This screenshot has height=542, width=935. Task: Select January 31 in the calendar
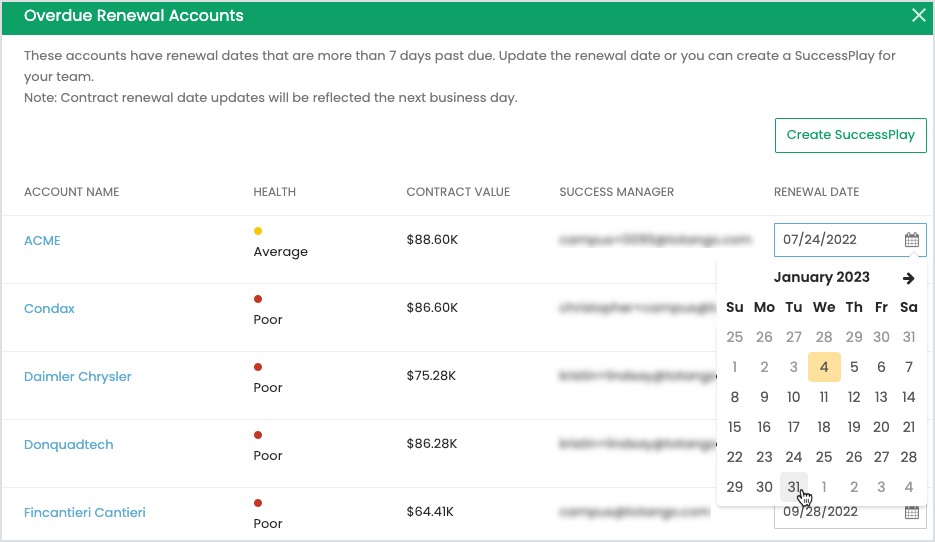pyautogui.click(x=793, y=487)
